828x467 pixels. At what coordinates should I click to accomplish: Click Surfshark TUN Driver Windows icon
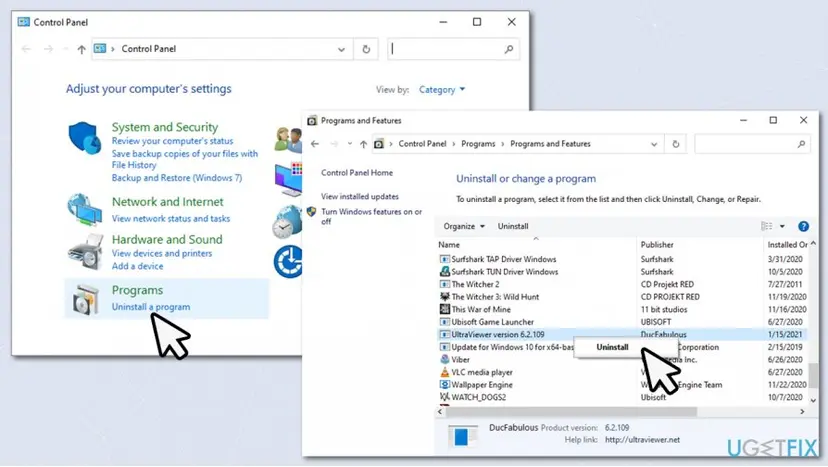click(x=445, y=272)
